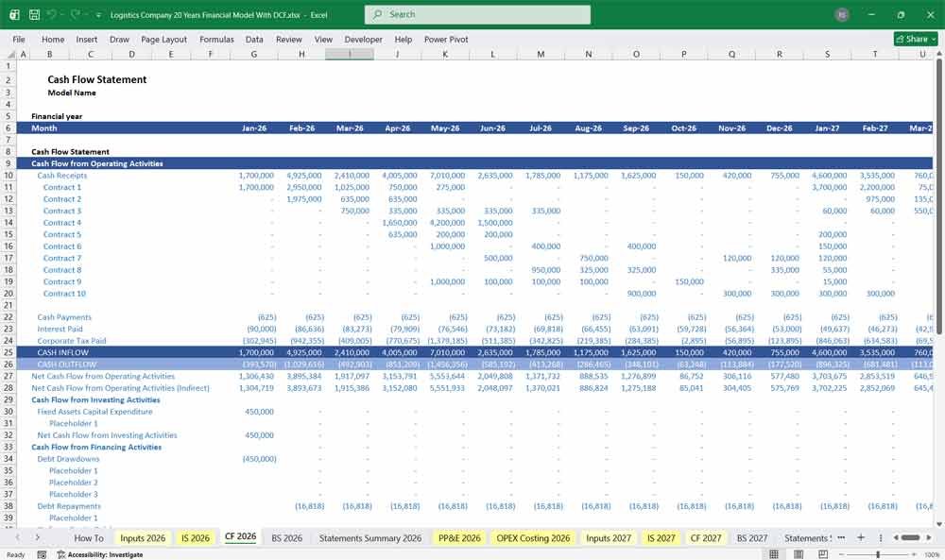
Task: Go to the How To sheet tab
Action: [89, 537]
